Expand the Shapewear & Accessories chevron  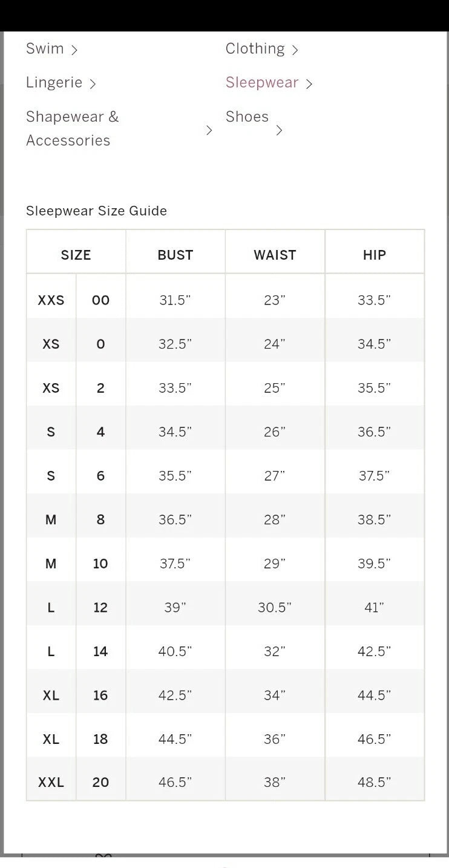coord(209,130)
